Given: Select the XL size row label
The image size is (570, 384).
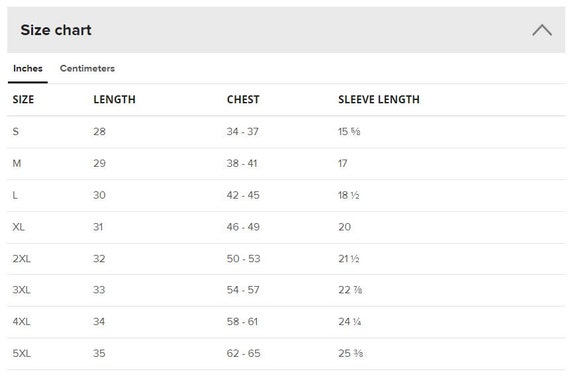Looking at the screenshot, I should point(19,227).
